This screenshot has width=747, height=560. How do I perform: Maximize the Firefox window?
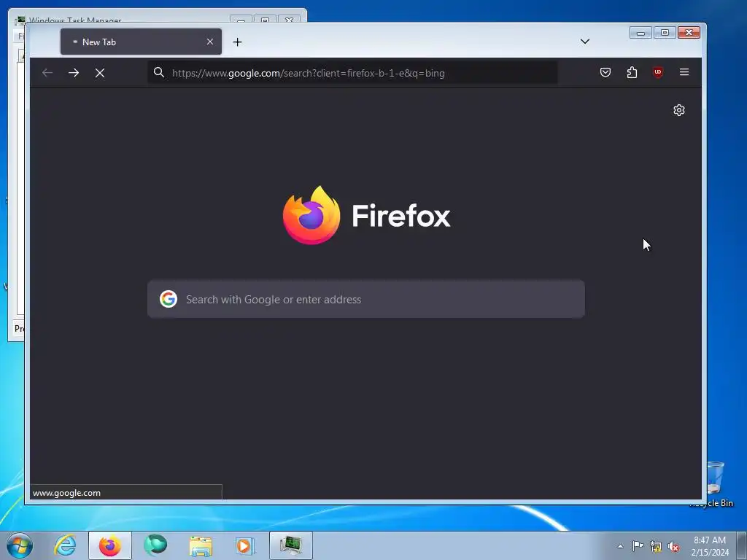(x=665, y=32)
